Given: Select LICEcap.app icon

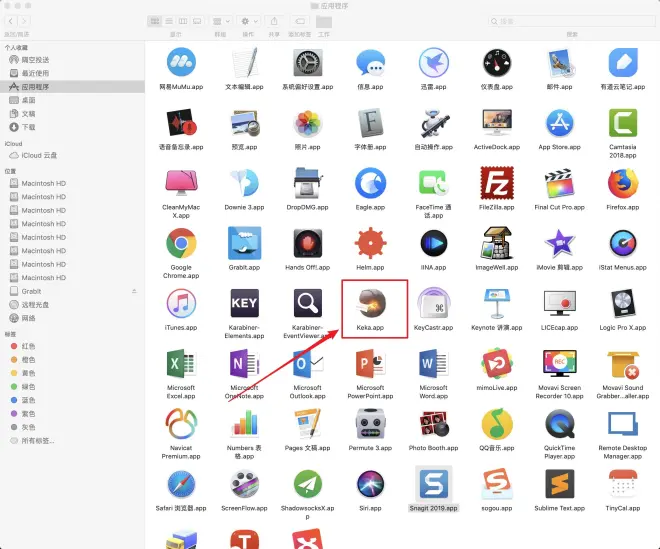Looking at the screenshot, I should pyautogui.click(x=559, y=303).
